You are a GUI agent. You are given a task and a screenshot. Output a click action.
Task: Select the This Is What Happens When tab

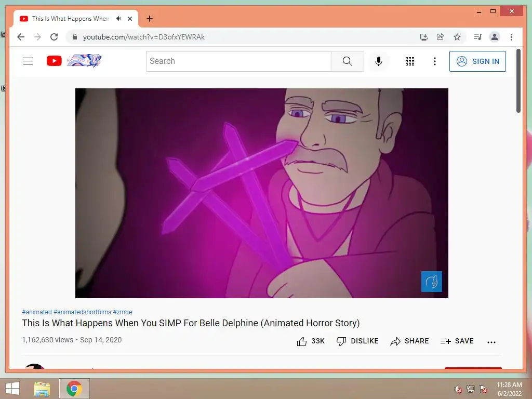71,19
